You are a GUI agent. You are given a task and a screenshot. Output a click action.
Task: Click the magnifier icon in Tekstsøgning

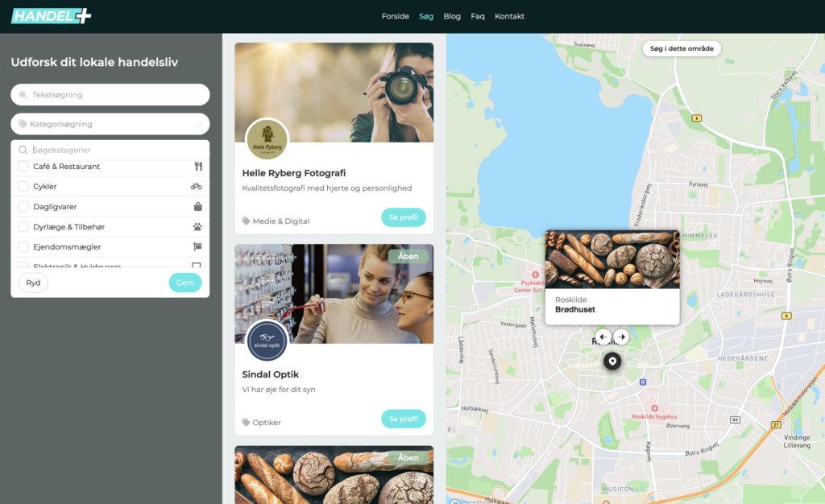(23, 94)
